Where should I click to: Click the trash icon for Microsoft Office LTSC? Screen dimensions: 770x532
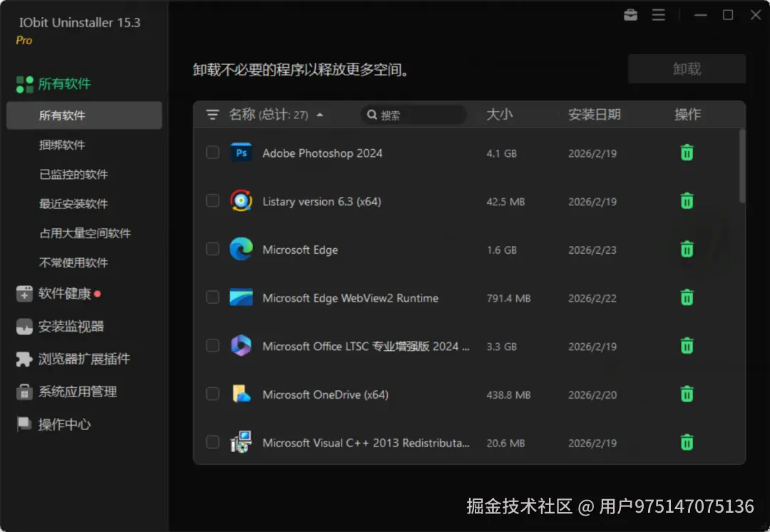point(687,346)
